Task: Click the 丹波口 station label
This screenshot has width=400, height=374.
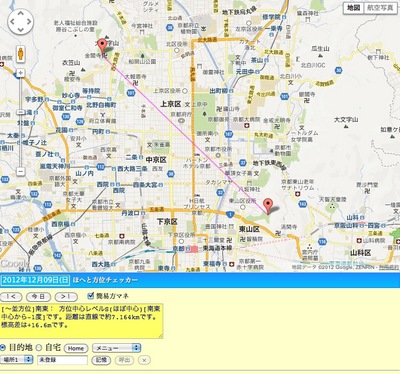Action: click(130, 213)
